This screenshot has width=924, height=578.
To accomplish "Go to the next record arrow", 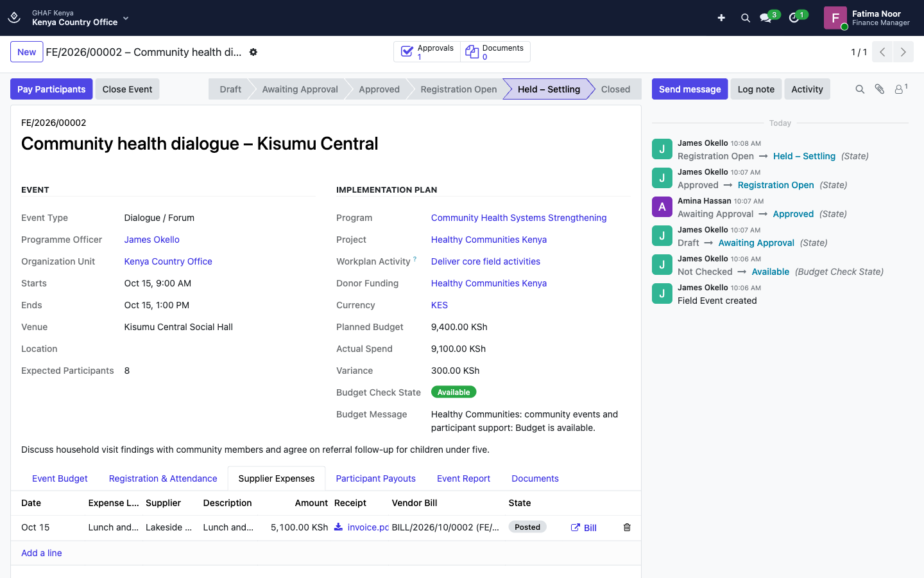I will [x=903, y=52].
